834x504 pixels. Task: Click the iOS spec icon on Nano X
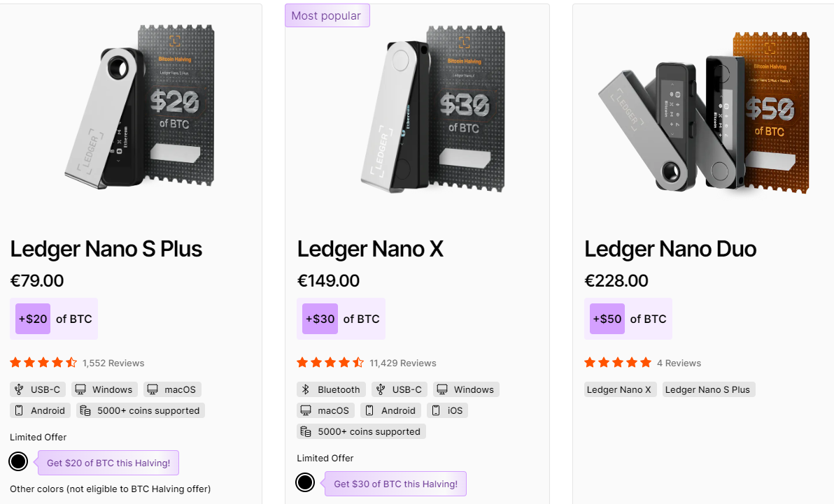tap(435, 410)
